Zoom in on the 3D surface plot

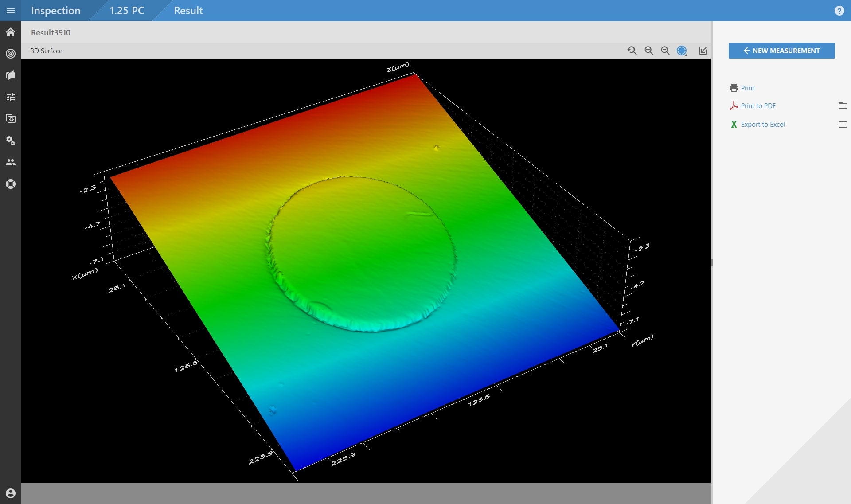(x=648, y=51)
